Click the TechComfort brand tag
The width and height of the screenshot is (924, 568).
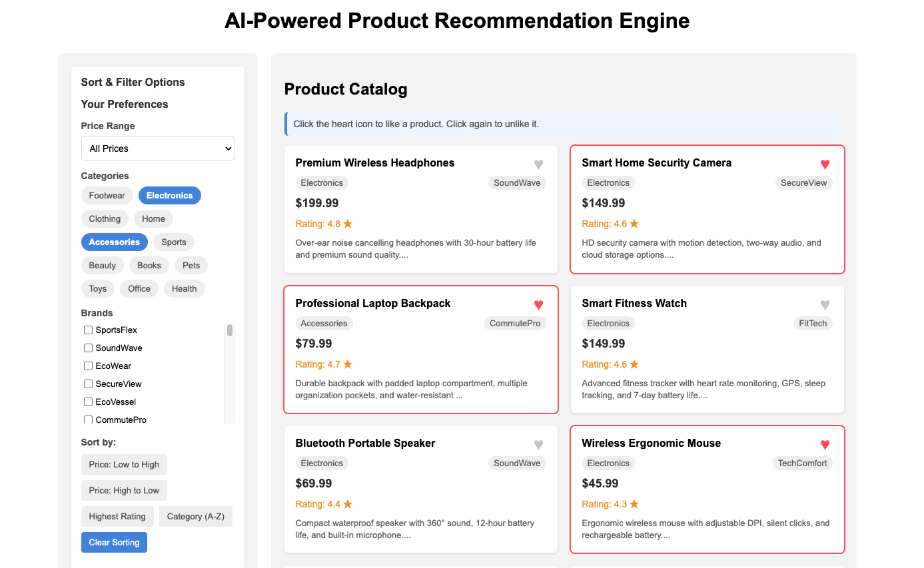point(803,463)
